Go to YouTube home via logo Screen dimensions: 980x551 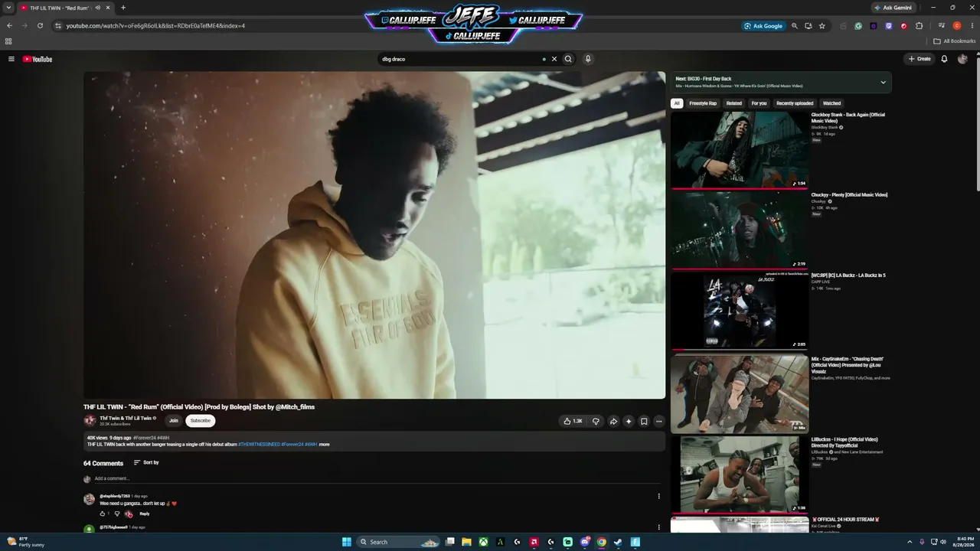38,59
